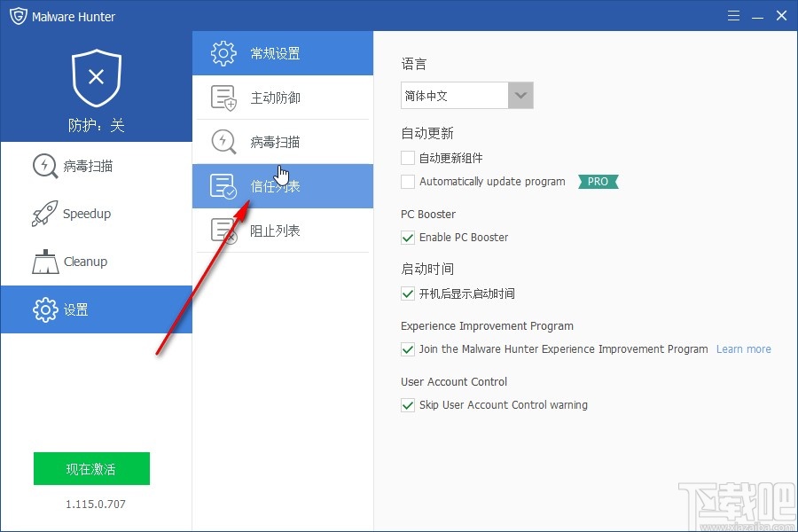Disable the Enable PC Booster checkbox
Screen dimensions: 798x532
[x=408, y=238]
